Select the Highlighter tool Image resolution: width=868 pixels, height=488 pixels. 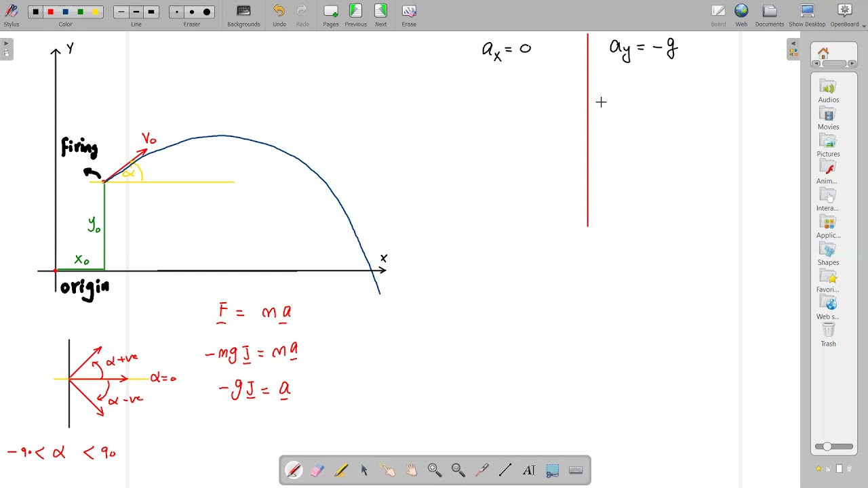point(341,470)
